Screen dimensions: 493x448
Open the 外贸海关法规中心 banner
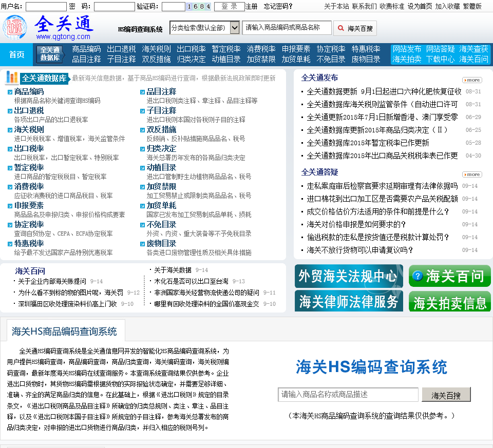[x=349, y=276]
